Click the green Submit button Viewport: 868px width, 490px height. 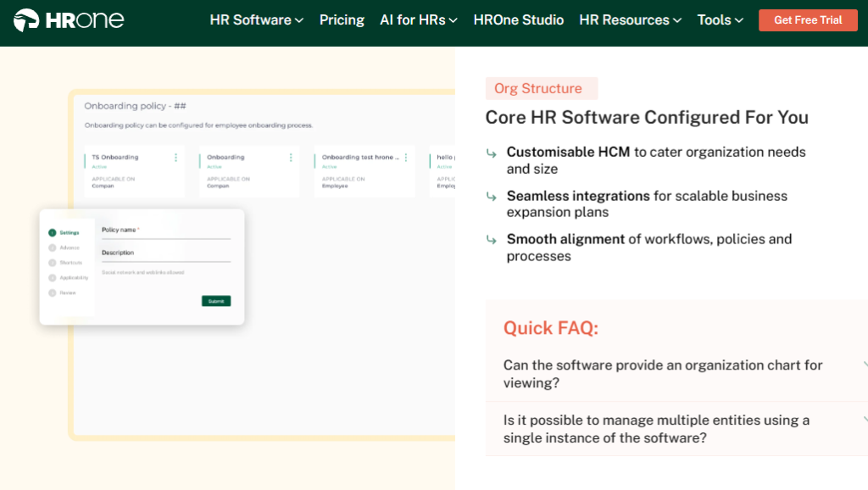pyautogui.click(x=216, y=301)
